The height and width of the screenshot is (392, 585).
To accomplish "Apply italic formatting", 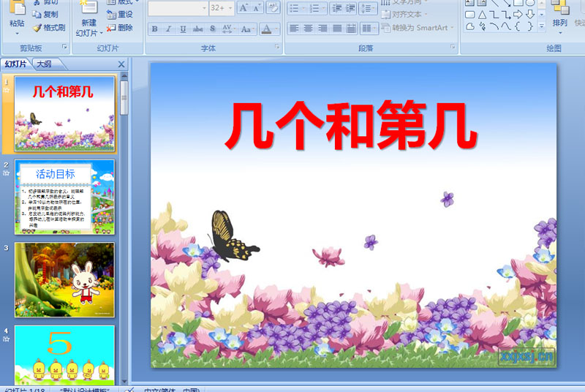I will 169,29.
